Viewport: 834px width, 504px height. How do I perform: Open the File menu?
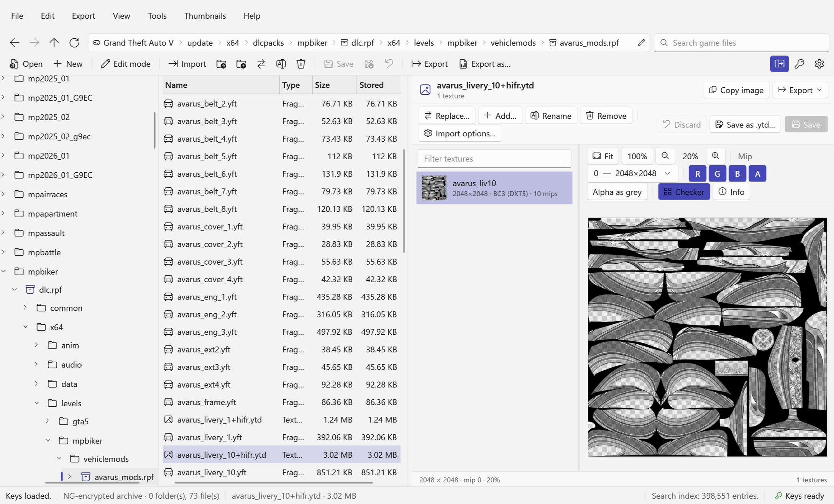point(17,16)
